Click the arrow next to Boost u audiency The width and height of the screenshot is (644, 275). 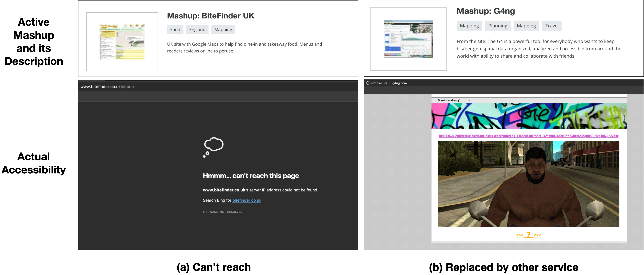pyautogui.click(x=469, y=100)
